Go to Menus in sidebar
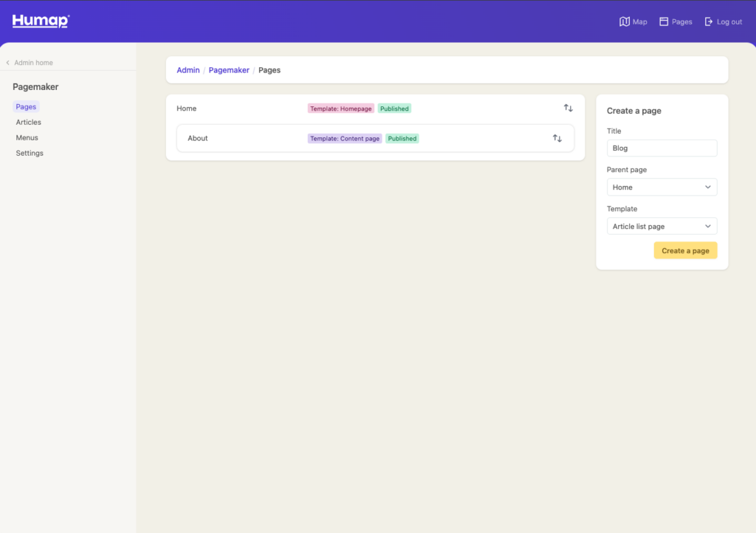The width and height of the screenshot is (756, 533). pyautogui.click(x=27, y=138)
